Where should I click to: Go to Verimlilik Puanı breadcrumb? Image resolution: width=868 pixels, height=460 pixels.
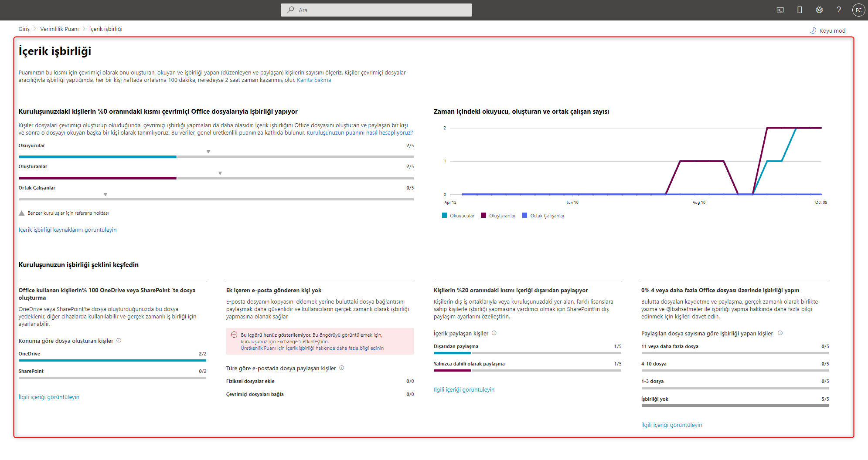59,29
